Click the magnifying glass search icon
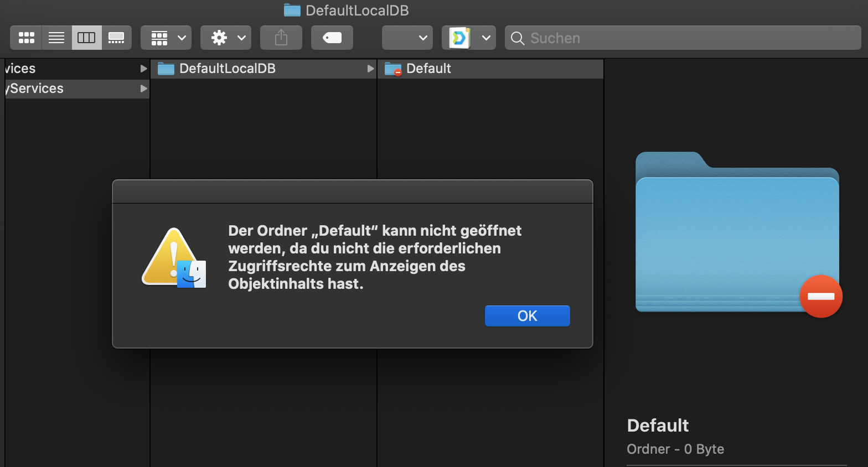 [518, 38]
